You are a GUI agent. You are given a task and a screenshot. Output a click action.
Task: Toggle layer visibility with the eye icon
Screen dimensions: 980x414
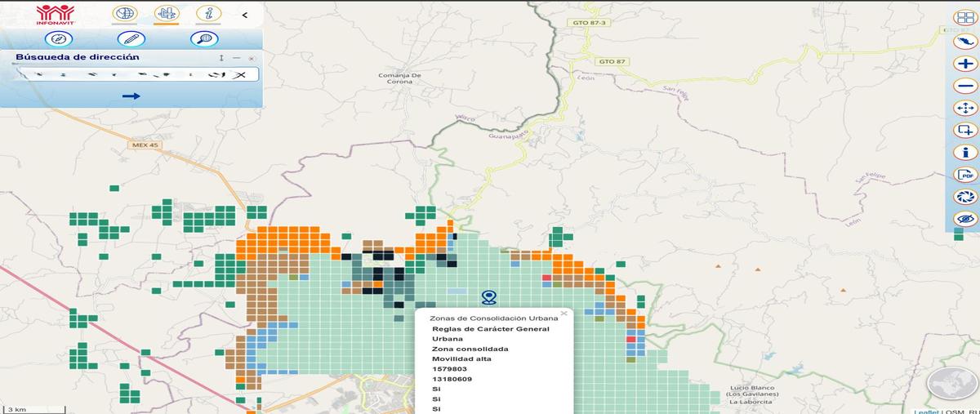965,219
